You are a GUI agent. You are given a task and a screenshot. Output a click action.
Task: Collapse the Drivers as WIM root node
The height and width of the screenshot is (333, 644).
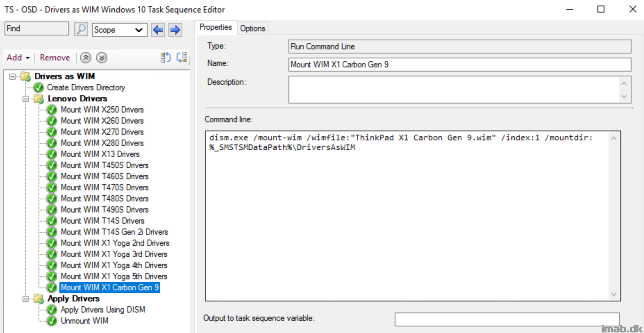tap(12, 76)
